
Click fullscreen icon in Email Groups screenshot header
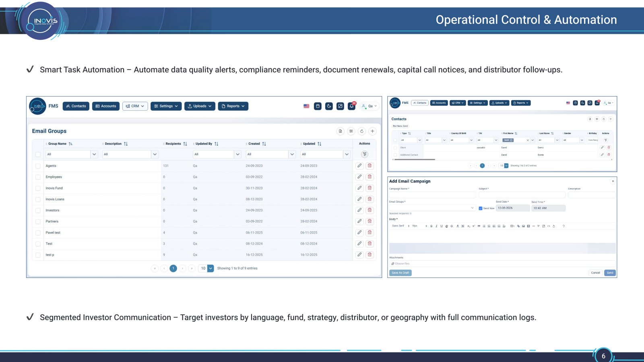340,106
